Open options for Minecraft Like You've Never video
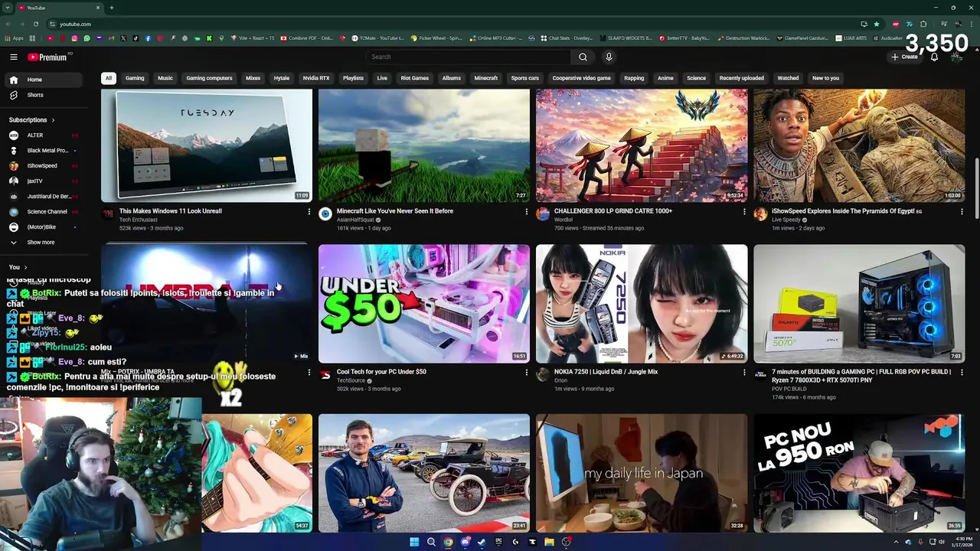This screenshot has height=551, width=980. [x=526, y=212]
